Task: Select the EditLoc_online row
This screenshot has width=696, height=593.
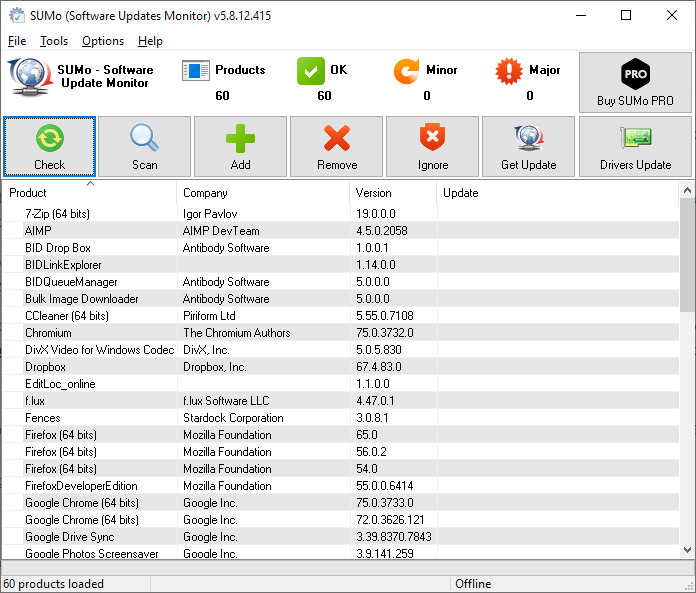Action: point(341,383)
